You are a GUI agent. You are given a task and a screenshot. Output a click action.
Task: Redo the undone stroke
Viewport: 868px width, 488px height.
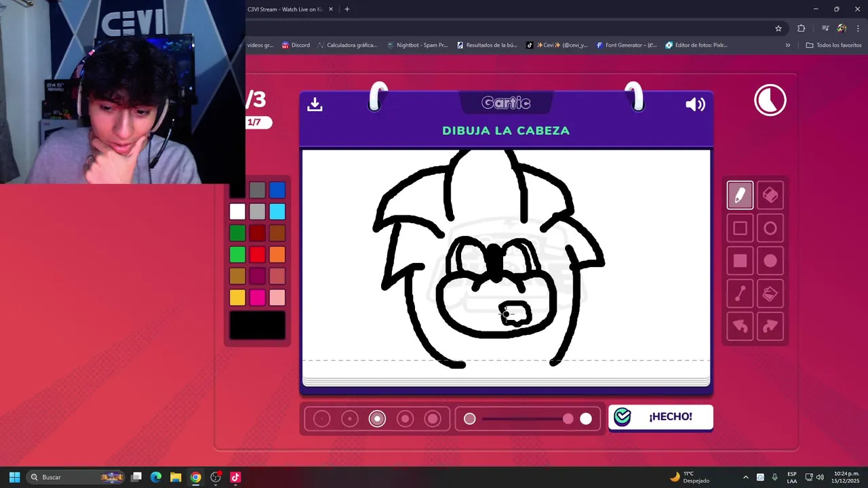click(770, 327)
